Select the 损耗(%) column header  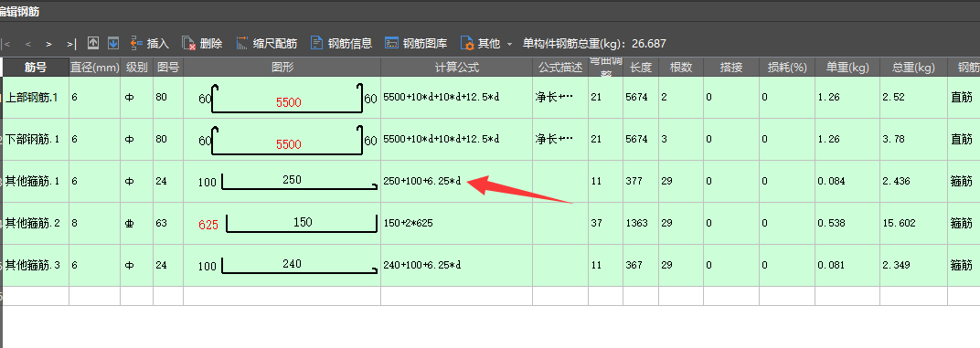click(787, 68)
